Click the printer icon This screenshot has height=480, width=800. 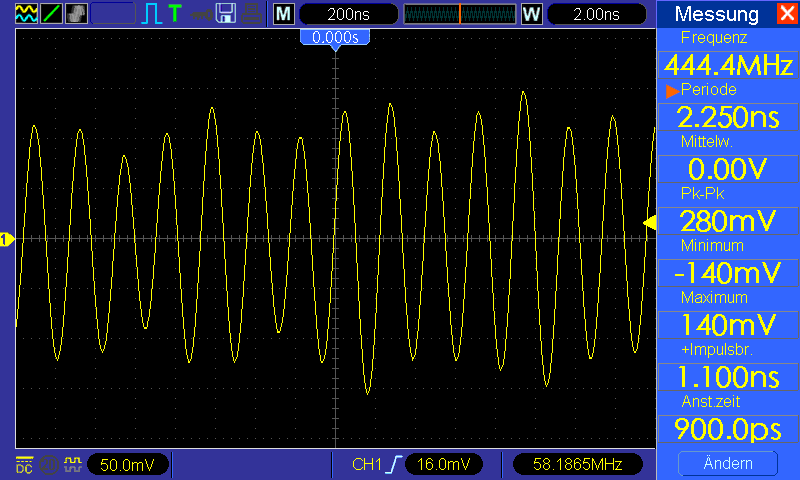[252, 14]
